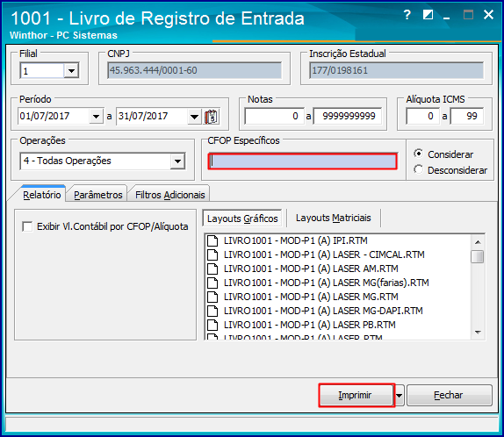Click the layout list scrollbar up arrow
Viewport: 504px width, 437px height.
pyautogui.click(x=478, y=242)
